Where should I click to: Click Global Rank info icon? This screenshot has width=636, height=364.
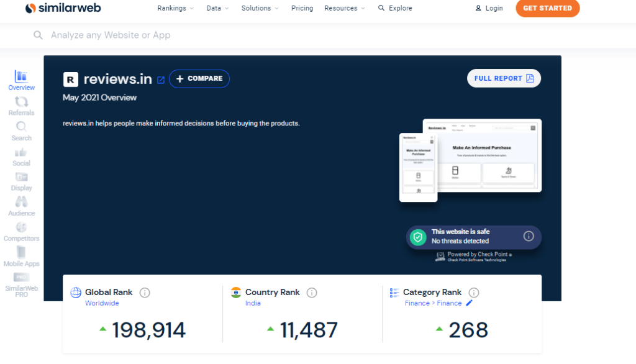point(145,293)
